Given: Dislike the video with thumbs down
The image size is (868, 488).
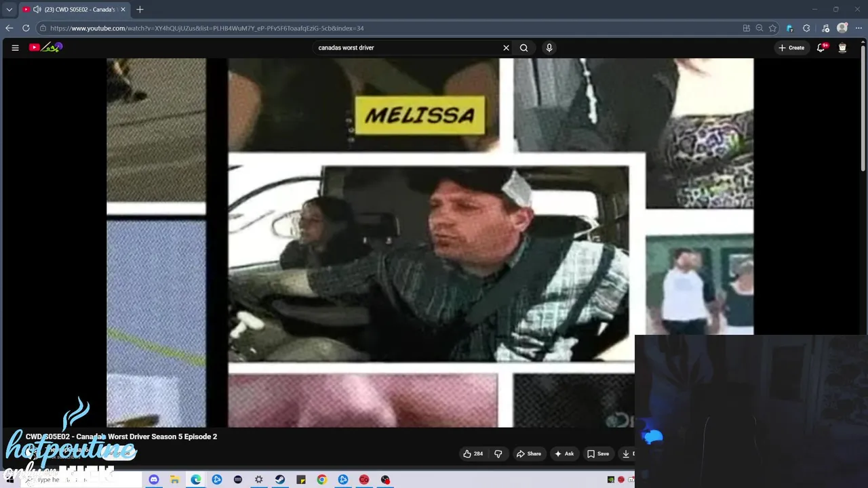Looking at the screenshot, I should pyautogui.click(x=498, y=453).
